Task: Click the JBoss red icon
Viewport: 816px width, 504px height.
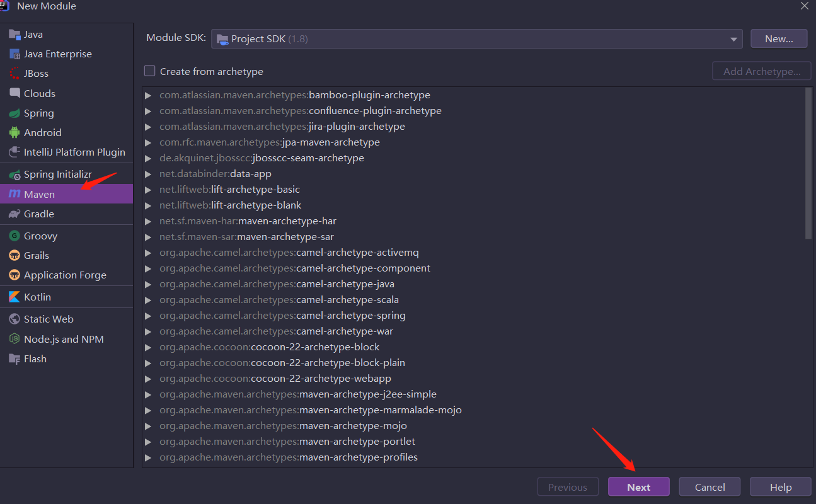Action: [14, 74]
